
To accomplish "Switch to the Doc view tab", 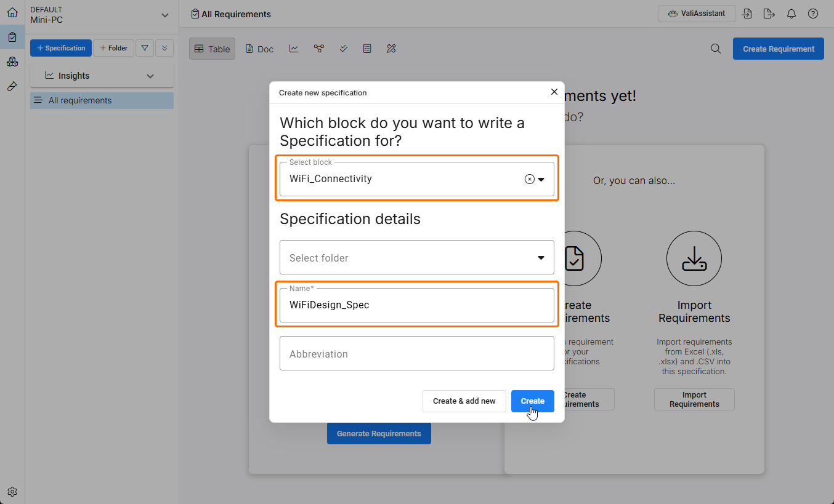I will tap(259, 49).
